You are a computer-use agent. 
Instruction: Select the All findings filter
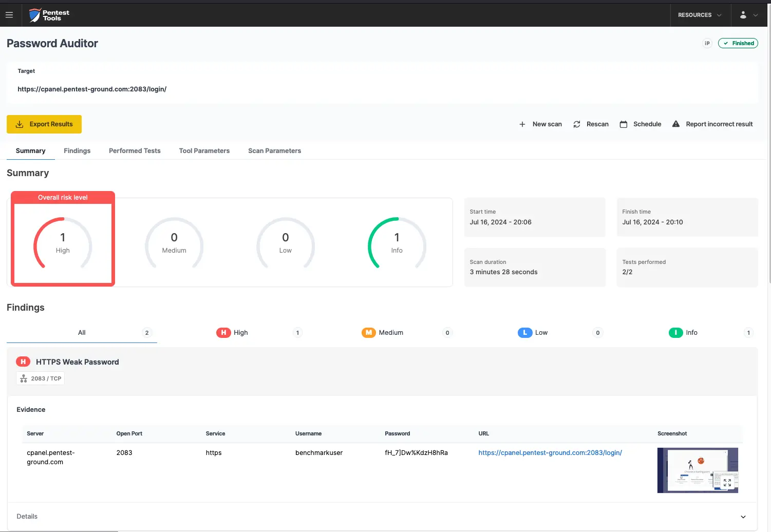82,333
